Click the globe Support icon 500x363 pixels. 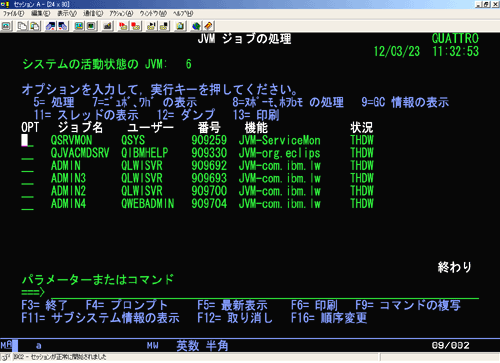click(196, 26)
